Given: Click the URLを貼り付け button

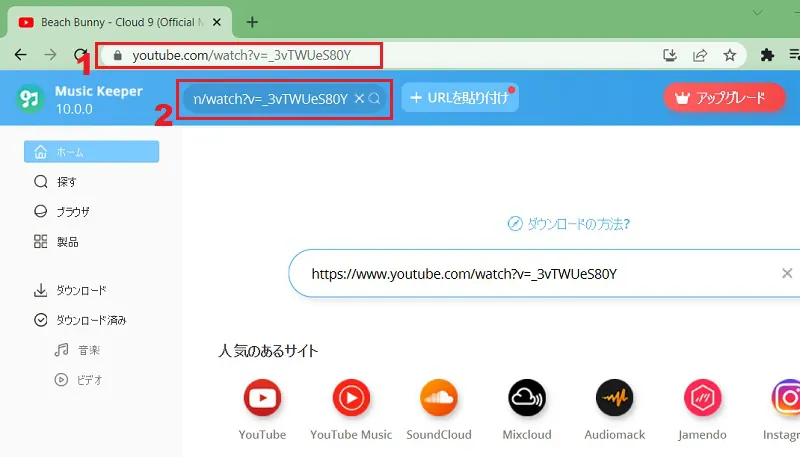Looking at the screenshot, I should pos(460,97).
